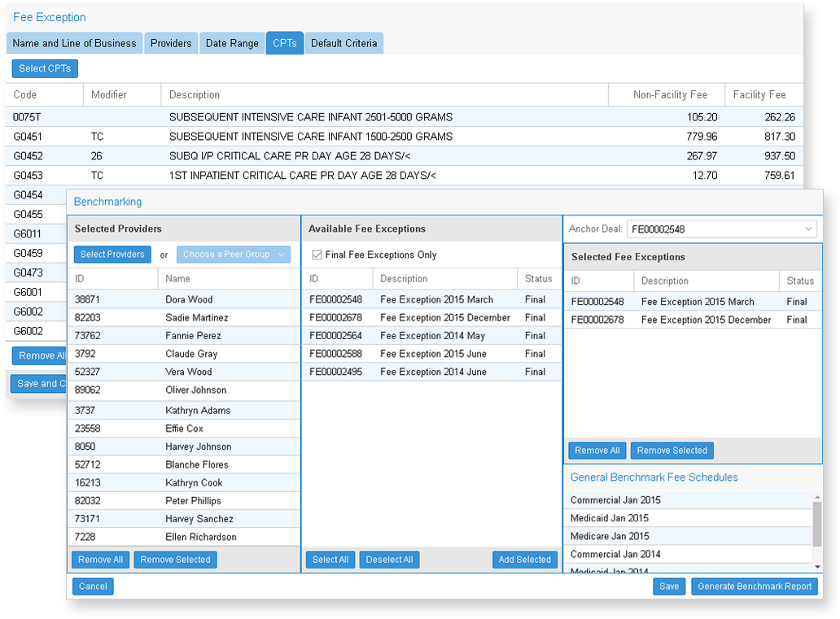The width and height of the screenshot is (840, 619).
Task: Select Fee Exception 2014 May row
Action: (x=431, y=336)
